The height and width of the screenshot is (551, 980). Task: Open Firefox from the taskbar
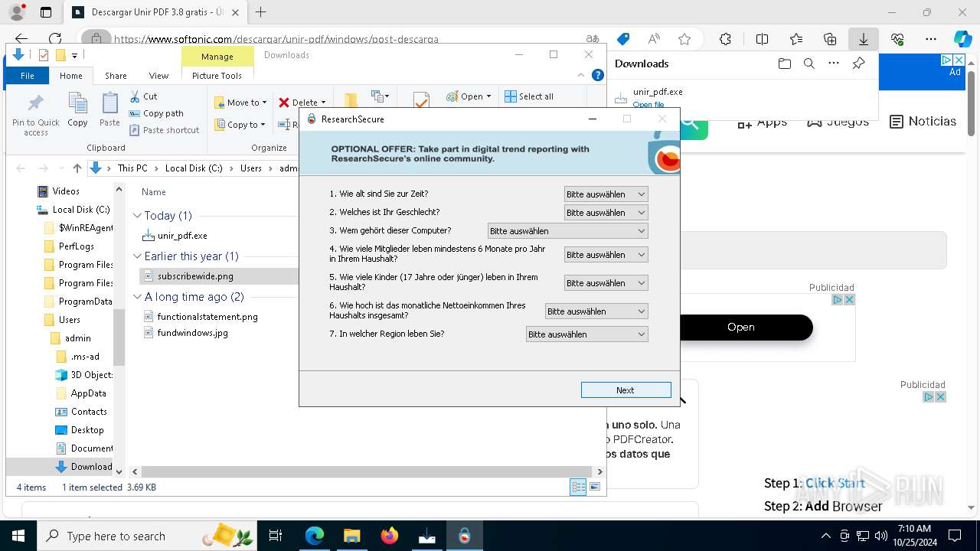[390, 536]
